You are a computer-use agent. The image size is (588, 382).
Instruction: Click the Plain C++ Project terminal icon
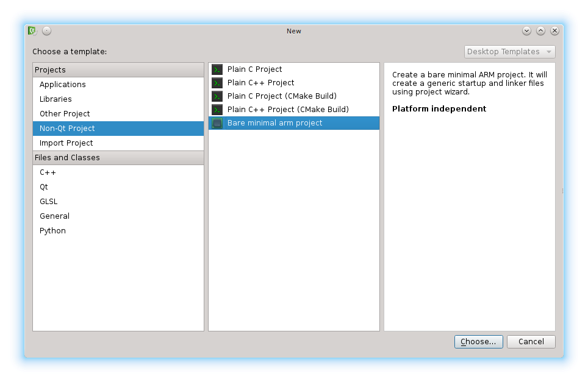point(217,83)
